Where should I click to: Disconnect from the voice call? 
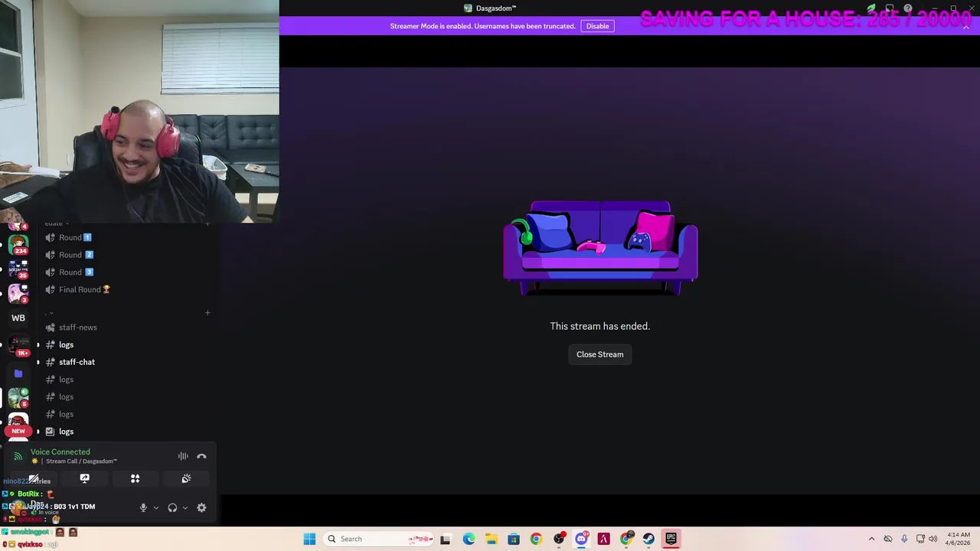click(x=201, y=456)
